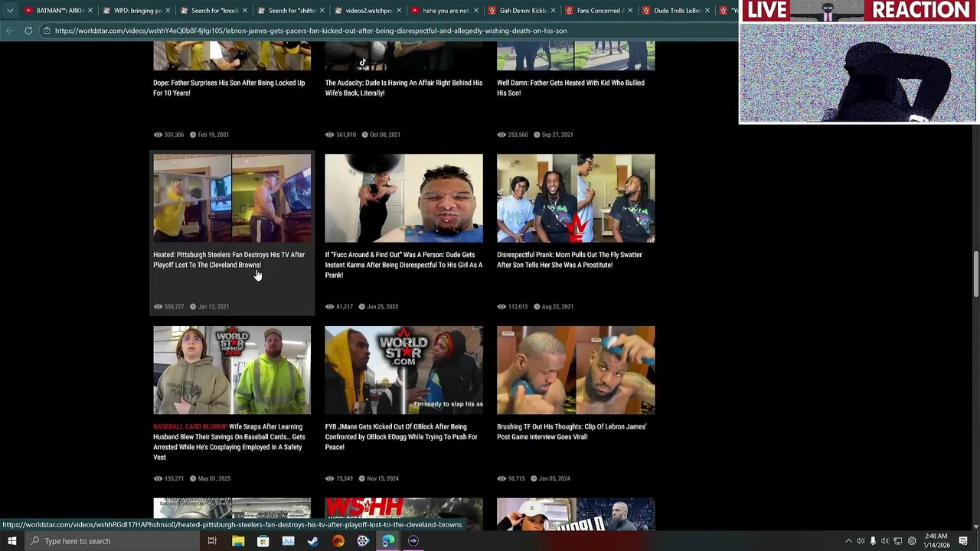Open the Windows Start menu
The width and height of the screenshot is (980, 551).
tap(11, 541)
